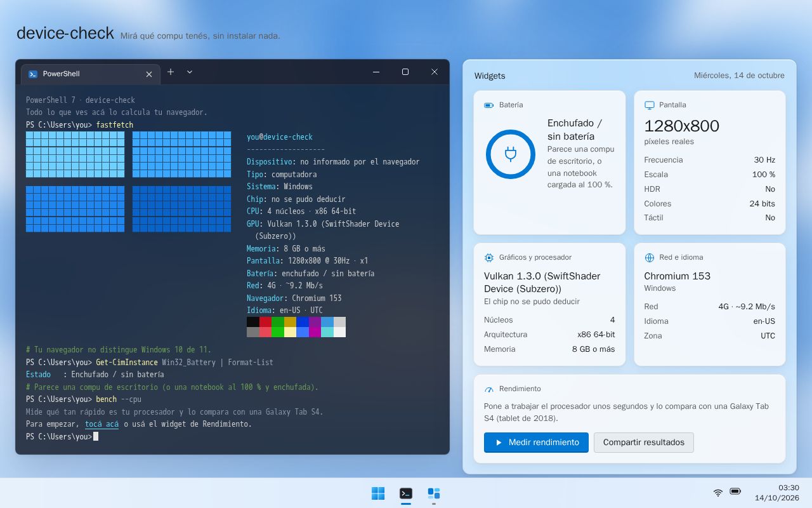Viewport: 812px width, 508px height.
Task: Click the gauge icon next to Rendimiento
Action: pyautogui.click(x=489, y=389)
